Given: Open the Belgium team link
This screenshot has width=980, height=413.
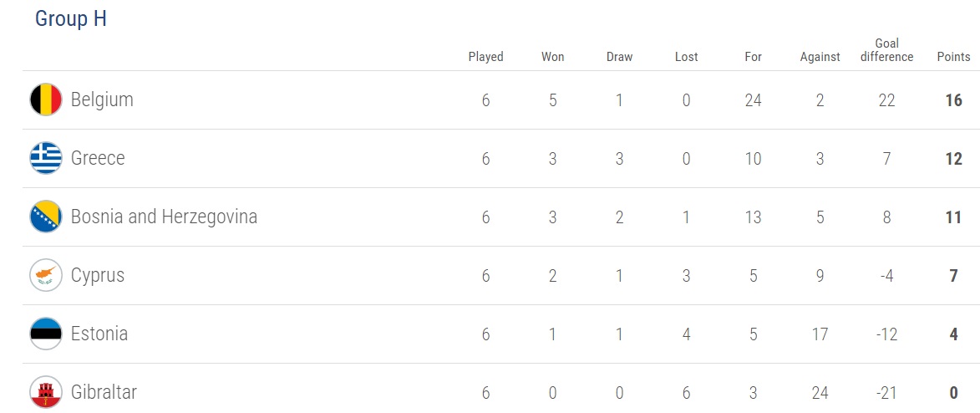Looking at the screenshot, I should (x=102, y=99).
